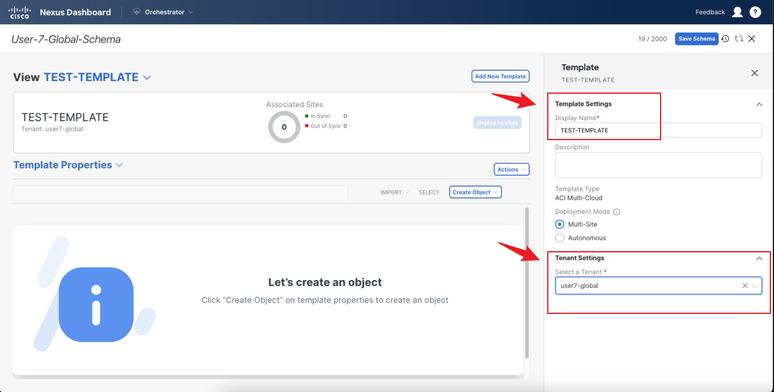Open the user profile icon
Screen dimensions: 774x392
737,12
